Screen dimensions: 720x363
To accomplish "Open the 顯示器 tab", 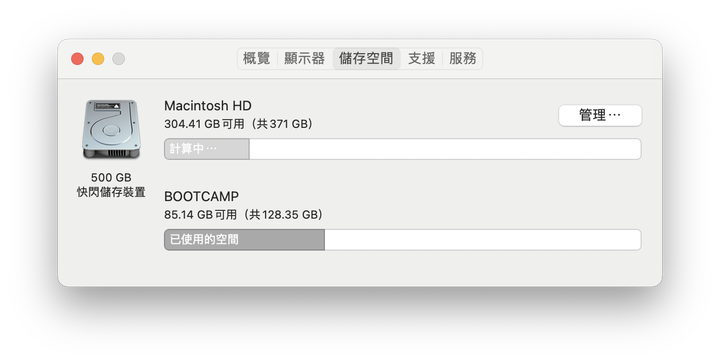I will 304,59.
